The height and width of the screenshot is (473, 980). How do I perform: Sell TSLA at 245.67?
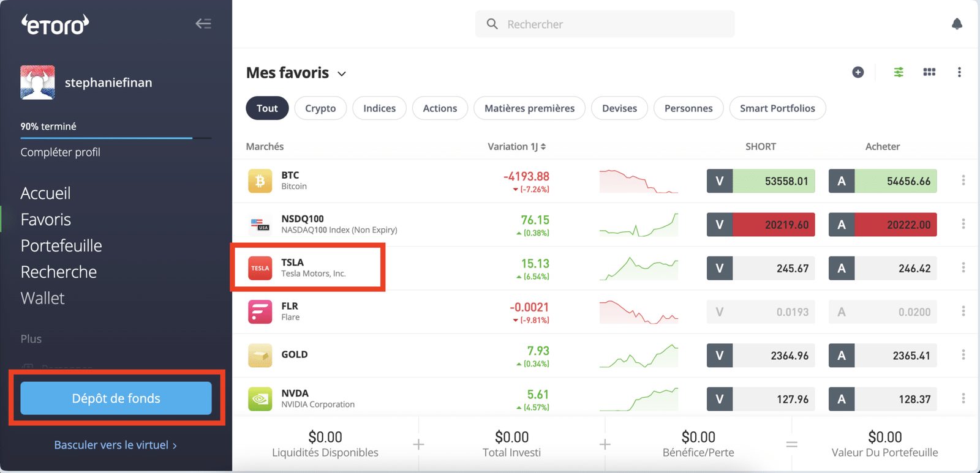(761, 268)
